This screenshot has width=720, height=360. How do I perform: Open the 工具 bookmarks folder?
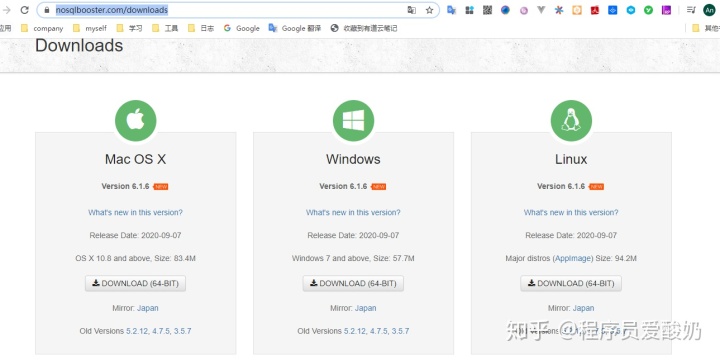coord(165,28)
